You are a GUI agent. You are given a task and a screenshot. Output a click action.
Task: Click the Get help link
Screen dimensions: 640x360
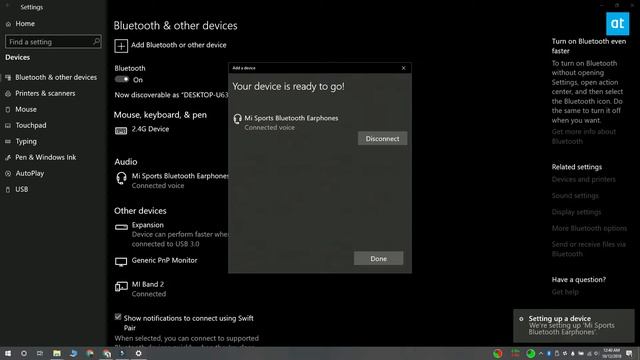tap(565, 292)
